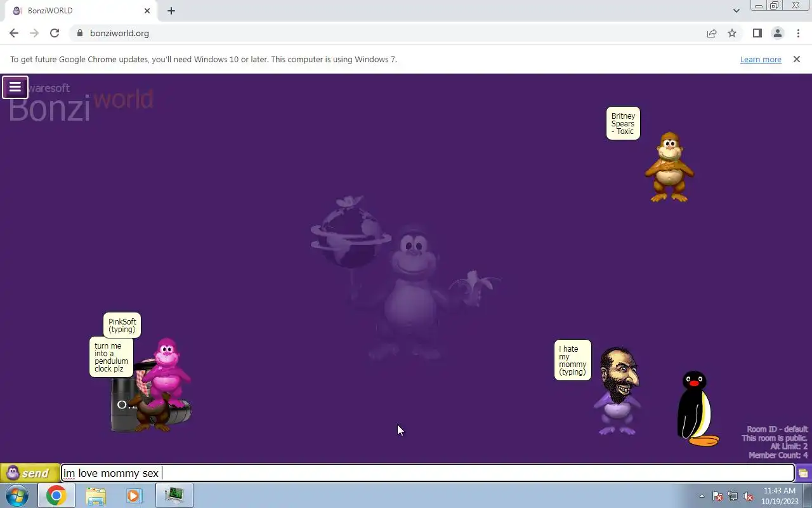Image resolution: width=812 pixels, height=508 pixels.
Task: Click the bearded-face purple Bonzi character
Action: (x=617, y=391)
